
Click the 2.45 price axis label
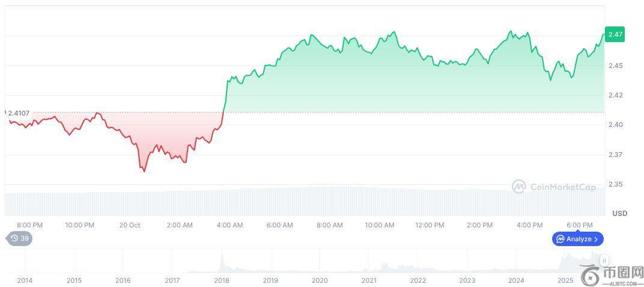point(614,65)
